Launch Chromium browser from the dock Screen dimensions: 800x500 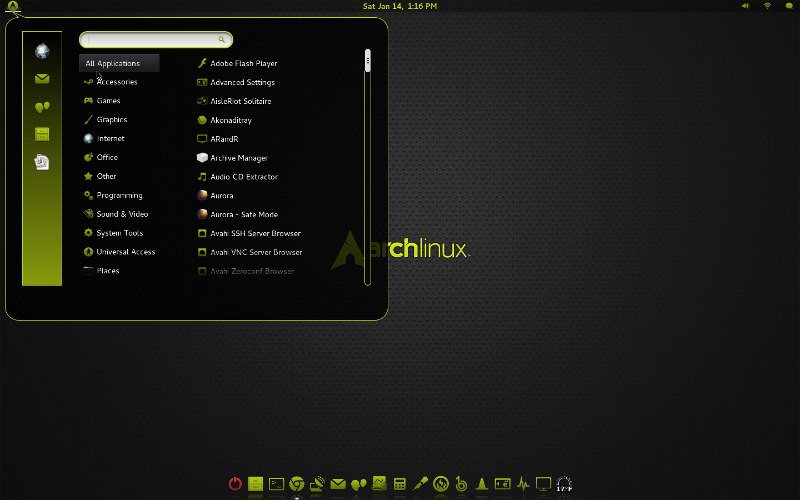click(296, 484)
